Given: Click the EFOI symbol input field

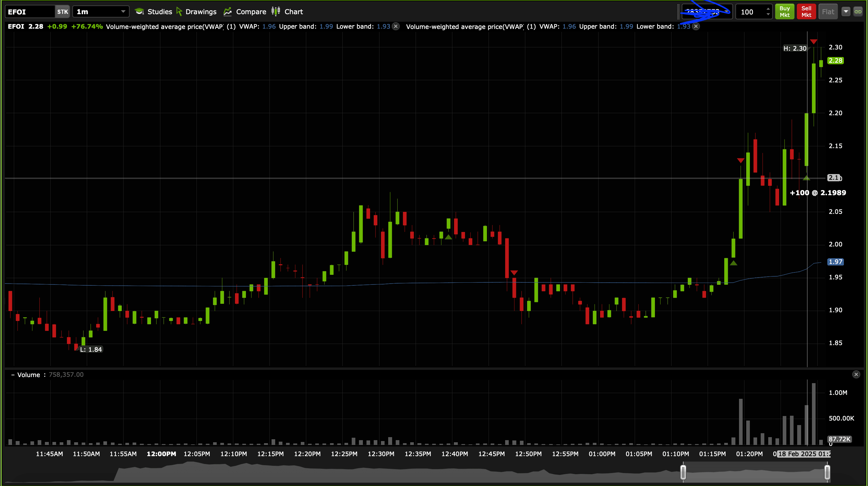Looking at the screenshot, I should 30,12.
